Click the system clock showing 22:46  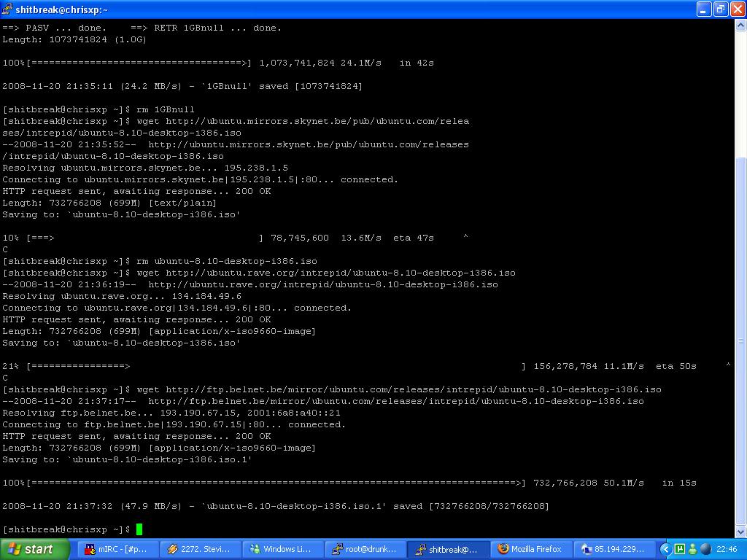click(727, 549)
